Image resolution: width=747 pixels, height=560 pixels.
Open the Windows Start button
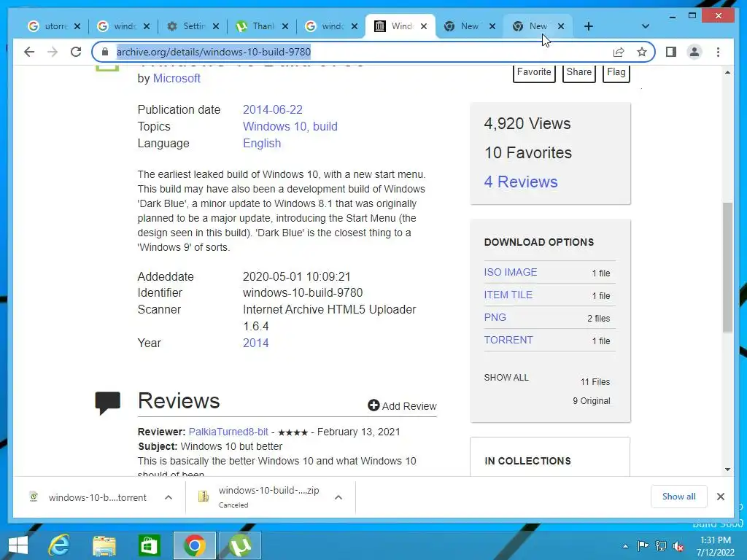pos(18,545)
